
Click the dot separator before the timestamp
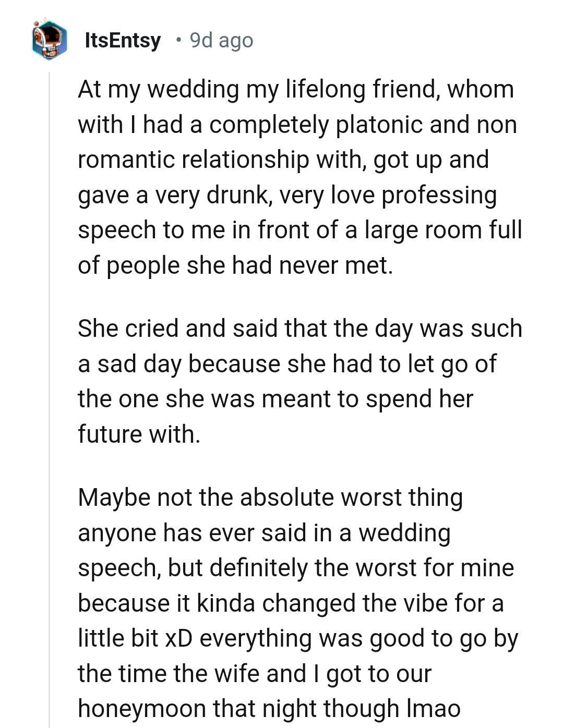click(x=178, y=40)
